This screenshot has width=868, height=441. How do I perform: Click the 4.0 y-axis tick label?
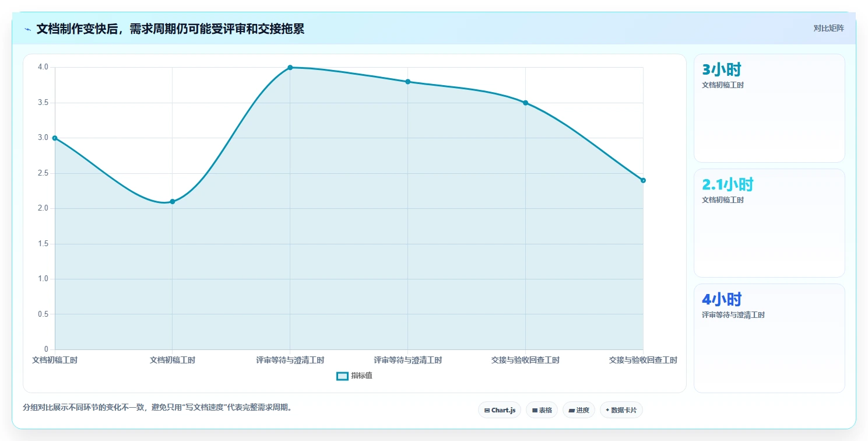pos(44,68)
